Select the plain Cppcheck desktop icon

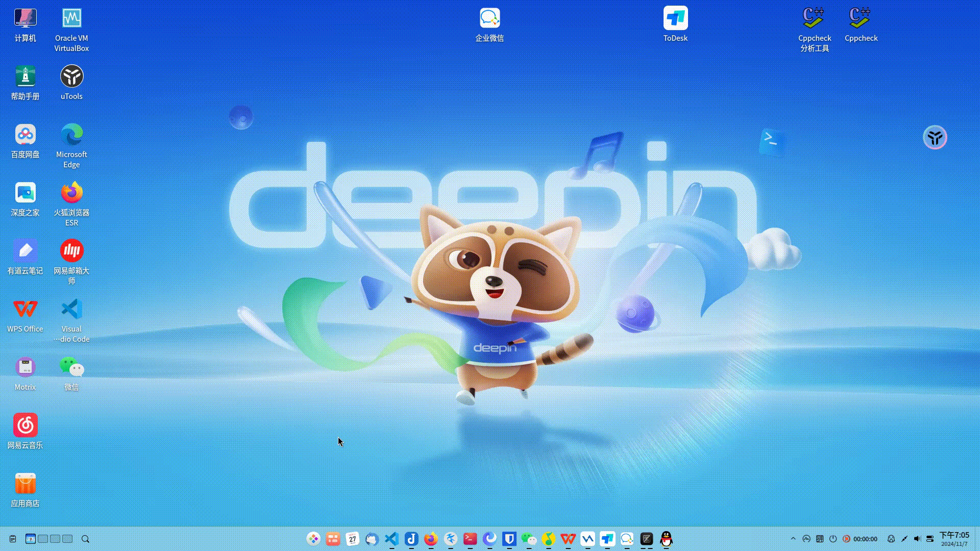861,24
